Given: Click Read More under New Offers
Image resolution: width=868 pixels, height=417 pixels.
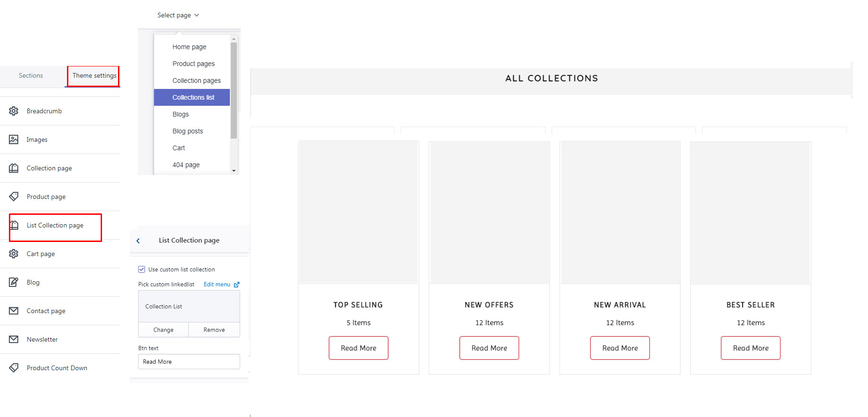Looking at the screenshot, I should click(x=489, y=348).
